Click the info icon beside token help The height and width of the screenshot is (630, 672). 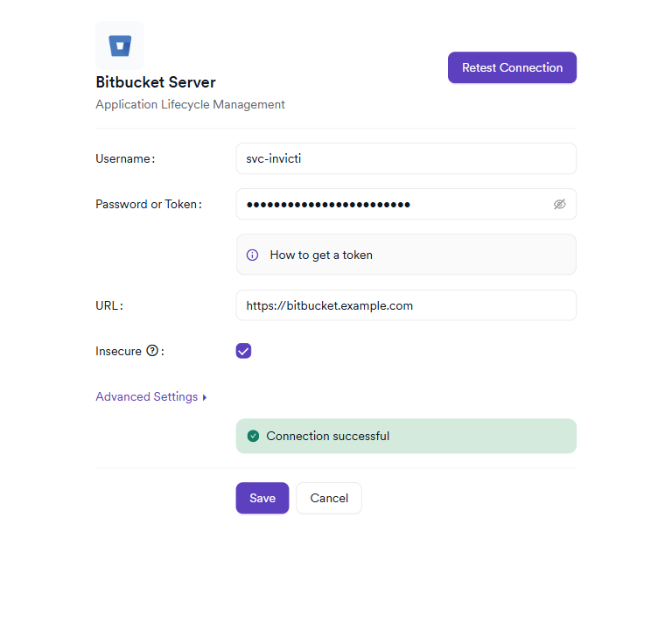tap(252, 255)
